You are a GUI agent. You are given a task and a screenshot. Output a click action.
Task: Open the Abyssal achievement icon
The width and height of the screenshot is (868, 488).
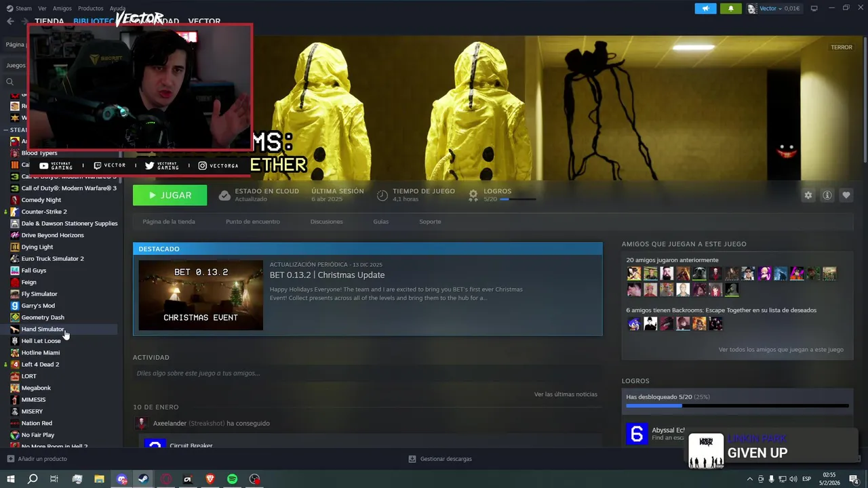(636, 434)
